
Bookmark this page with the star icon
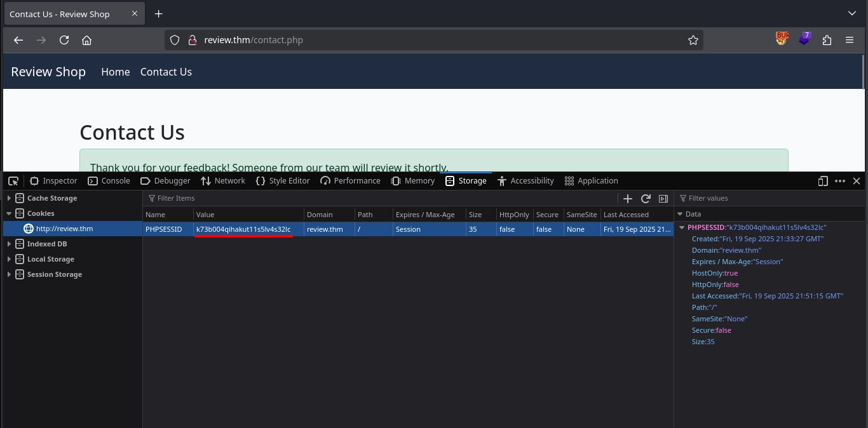(693, 40)
